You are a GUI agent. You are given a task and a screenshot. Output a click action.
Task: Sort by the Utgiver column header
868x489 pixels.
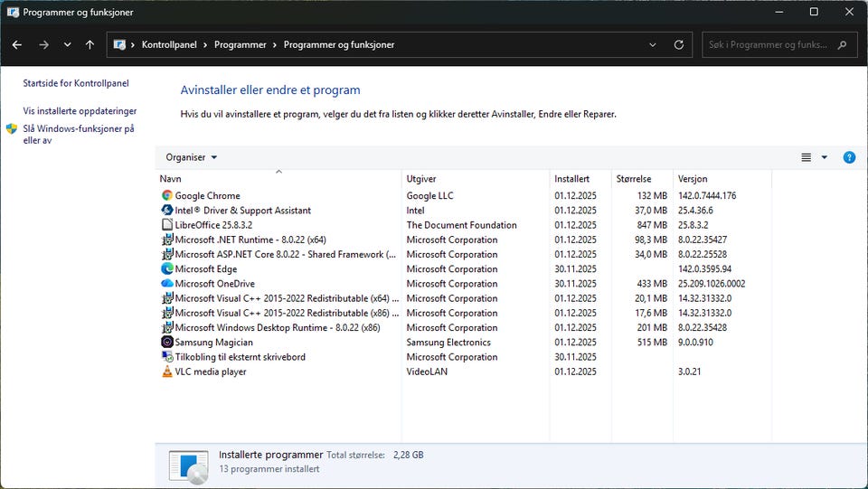(476, 179)
